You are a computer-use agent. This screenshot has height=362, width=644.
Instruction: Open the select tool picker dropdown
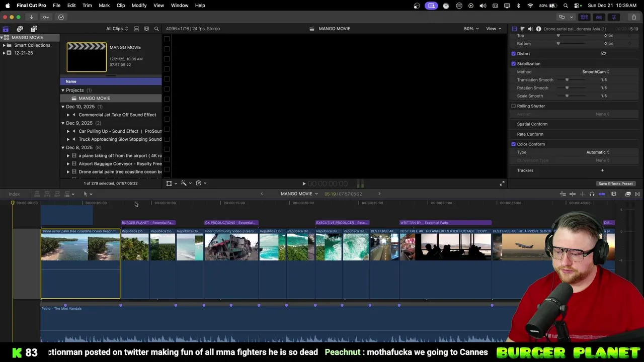88,194
